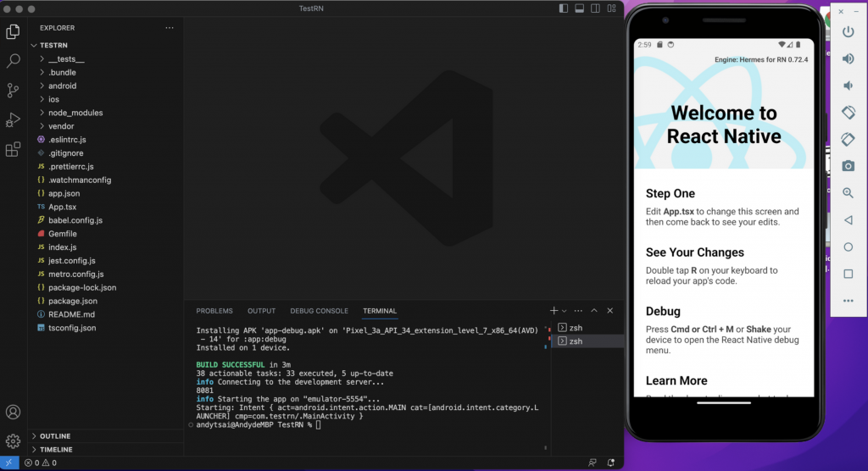This screenshot has height=471, width=868.
Task: Open README.md file
Action: (106, 314)
